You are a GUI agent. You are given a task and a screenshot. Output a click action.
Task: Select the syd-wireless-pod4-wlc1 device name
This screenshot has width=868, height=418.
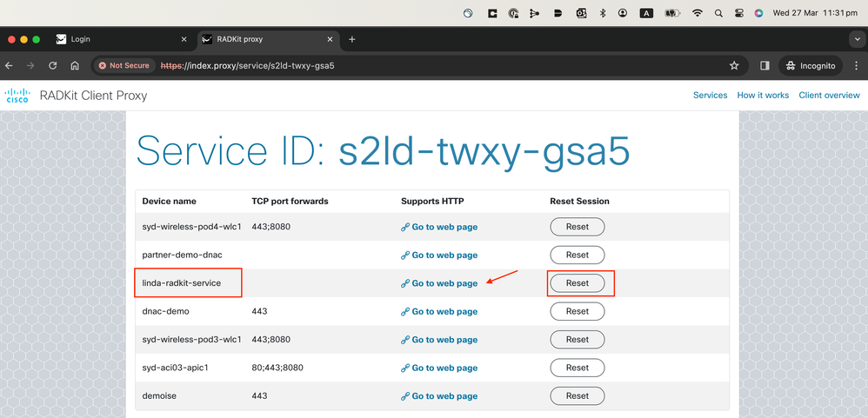point(191,227)
